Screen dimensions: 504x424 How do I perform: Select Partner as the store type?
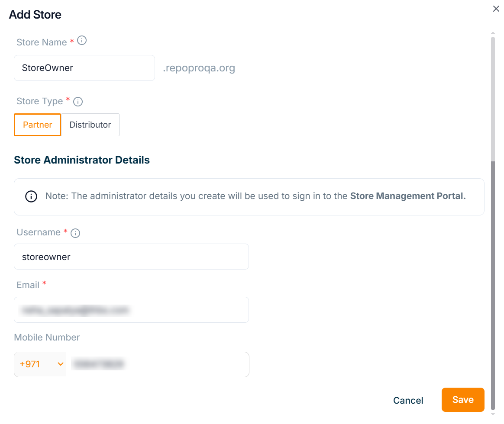coord(38,125)
